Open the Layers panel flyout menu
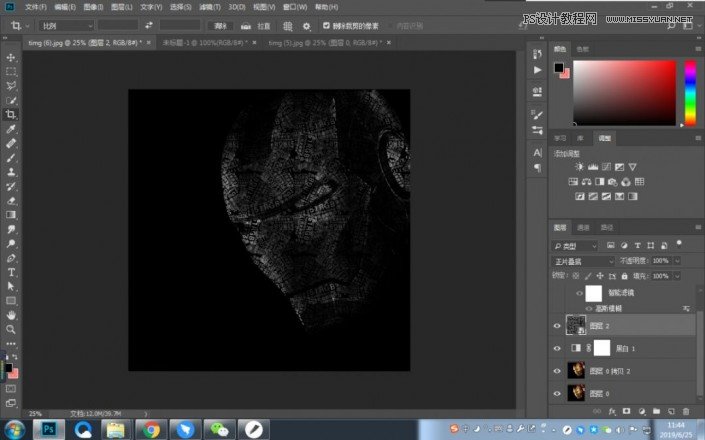The width and height of the screenshot is (705, 440). click(698, 227)
